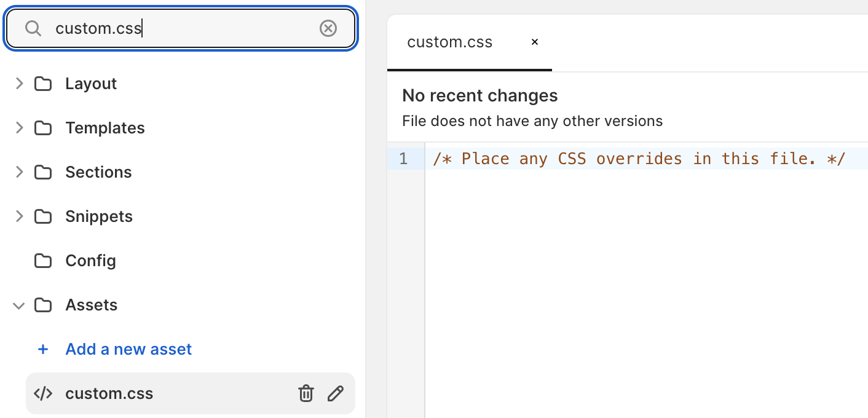
Task: Collapse the Assets folder
Action: 19,305
